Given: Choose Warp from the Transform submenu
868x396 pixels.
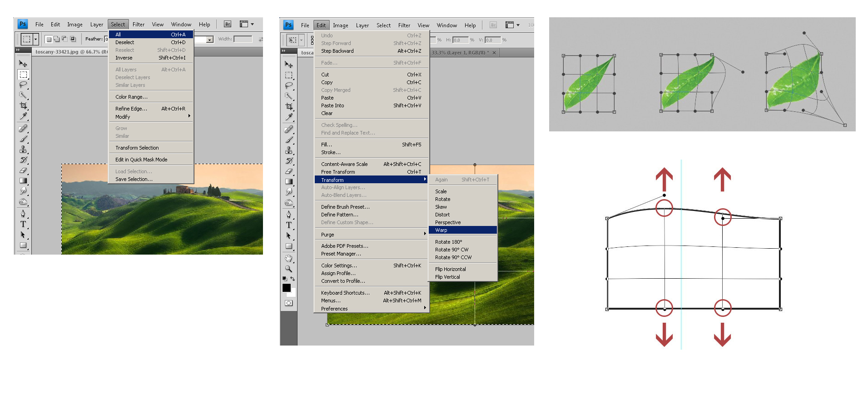Looking at the screenshot, I should (462, 230).
